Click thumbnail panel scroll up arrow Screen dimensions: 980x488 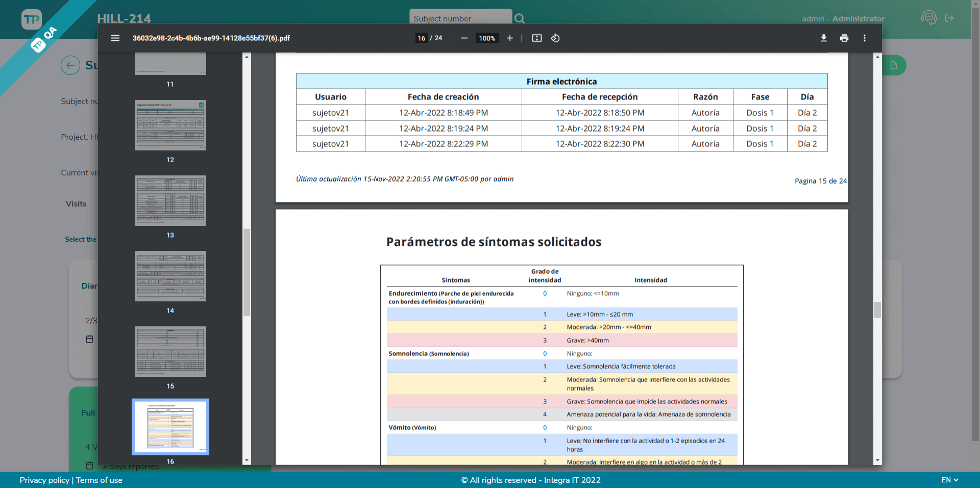pyautogui.click(x=247, y=57)
